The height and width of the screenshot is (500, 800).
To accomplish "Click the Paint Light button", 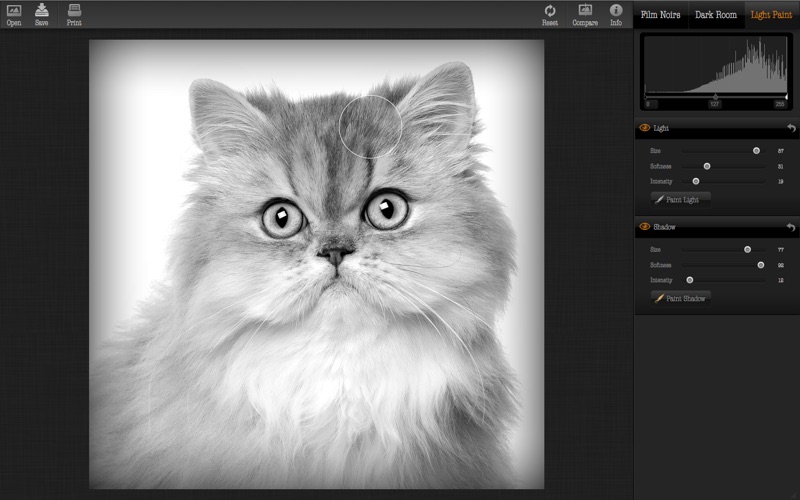I will pos(681,199).
